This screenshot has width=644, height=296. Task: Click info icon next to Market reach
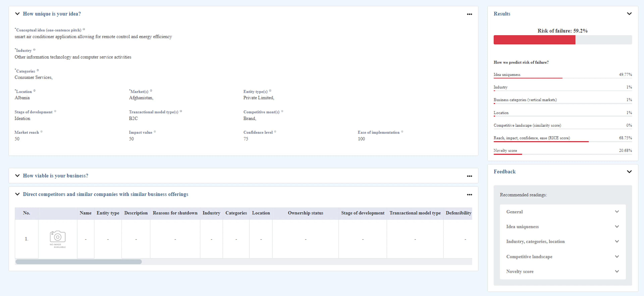[x=41, y=131]
